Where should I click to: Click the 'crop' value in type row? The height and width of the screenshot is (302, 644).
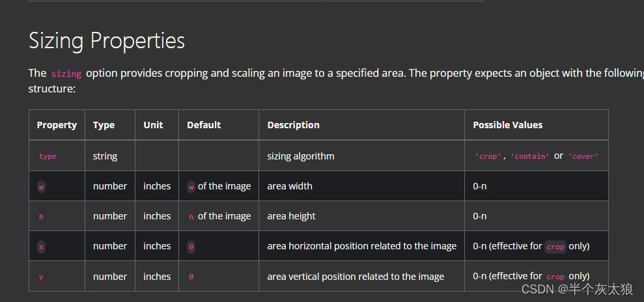tap(488, 156)
